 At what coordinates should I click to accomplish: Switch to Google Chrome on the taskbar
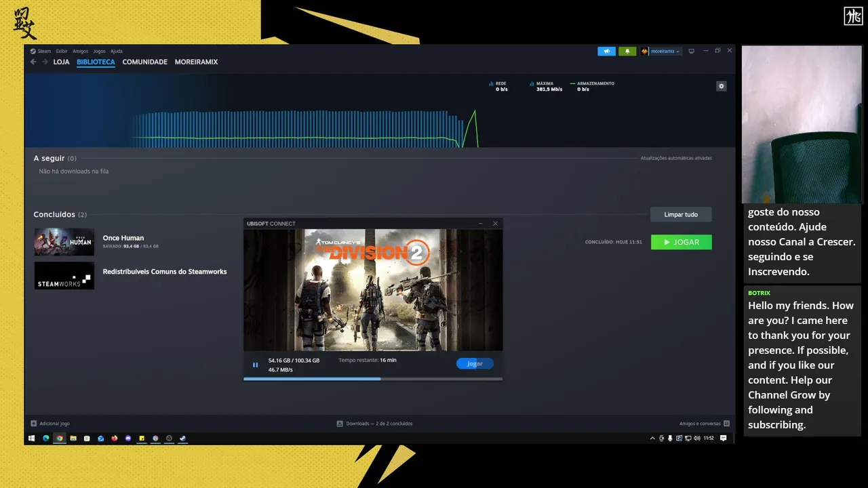[60, 439]
